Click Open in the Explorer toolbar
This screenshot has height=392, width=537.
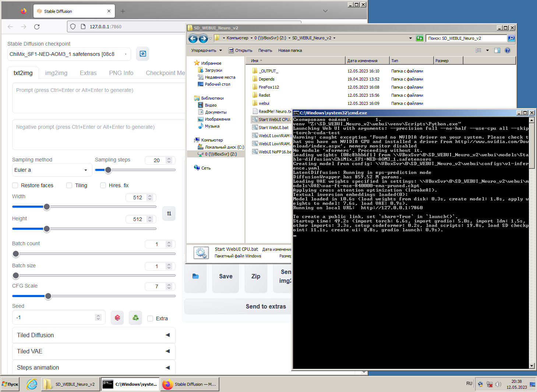tap(240, 50)
